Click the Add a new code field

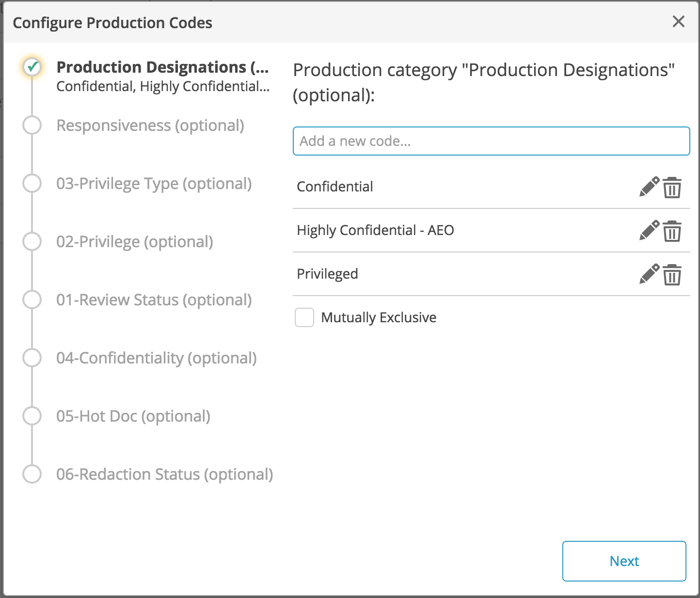tap(491, 141)
